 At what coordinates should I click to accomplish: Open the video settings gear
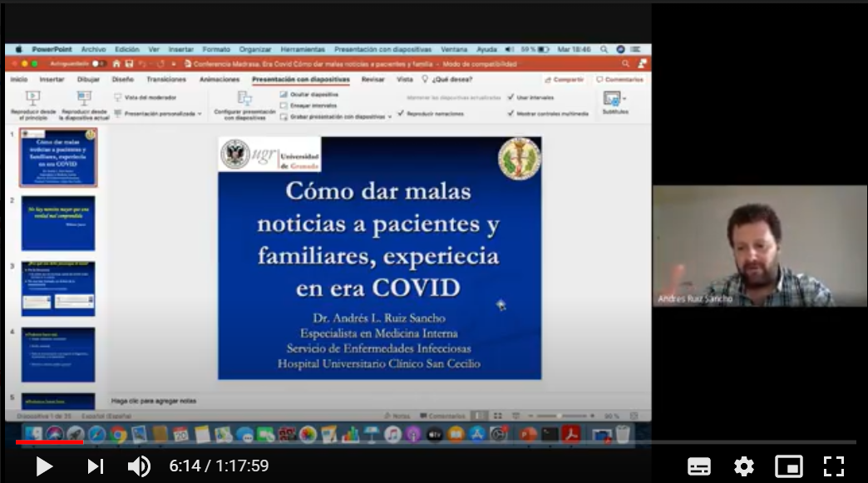(x=743, y=466)
